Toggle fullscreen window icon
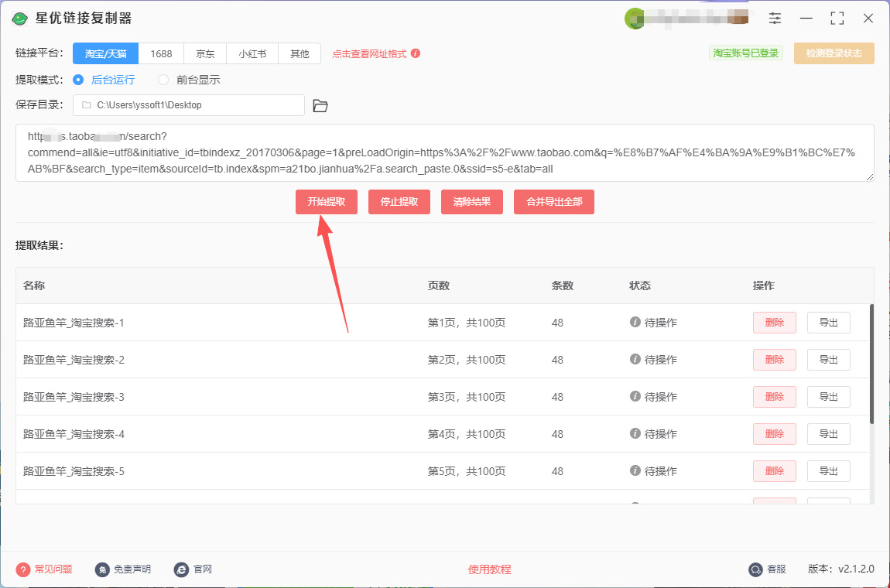The height and width of the screenshot is (588, 890). coord(837,18)
